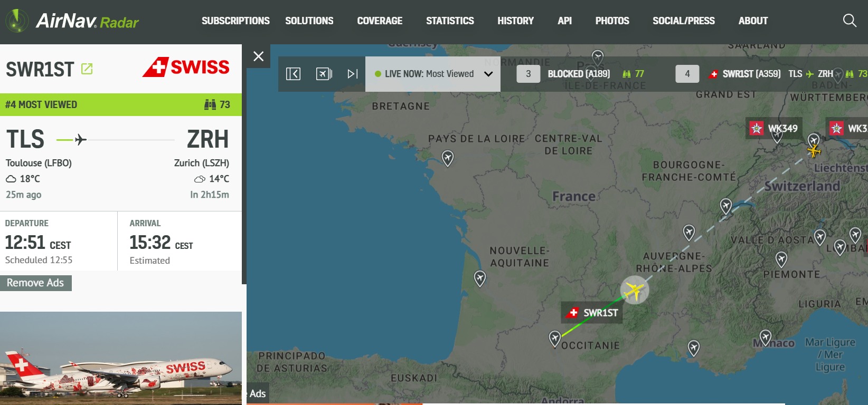Click the dropdown chevron next to Most Viewed
This screenshot has width=868, height=405.
click(488, 74)
